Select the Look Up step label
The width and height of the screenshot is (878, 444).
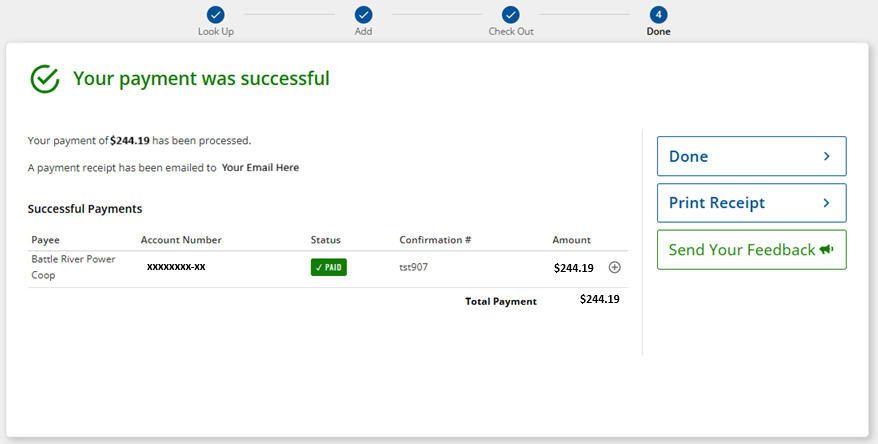(x=216, y=31)
